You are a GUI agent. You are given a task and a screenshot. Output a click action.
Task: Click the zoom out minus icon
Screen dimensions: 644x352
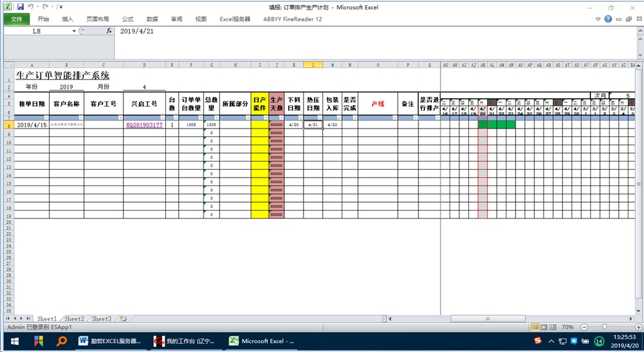[x=584, y=327]
